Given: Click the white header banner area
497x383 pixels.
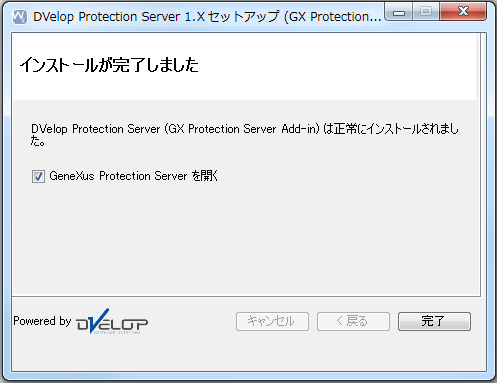Looking at the screenshot, I should coord(244,67).
